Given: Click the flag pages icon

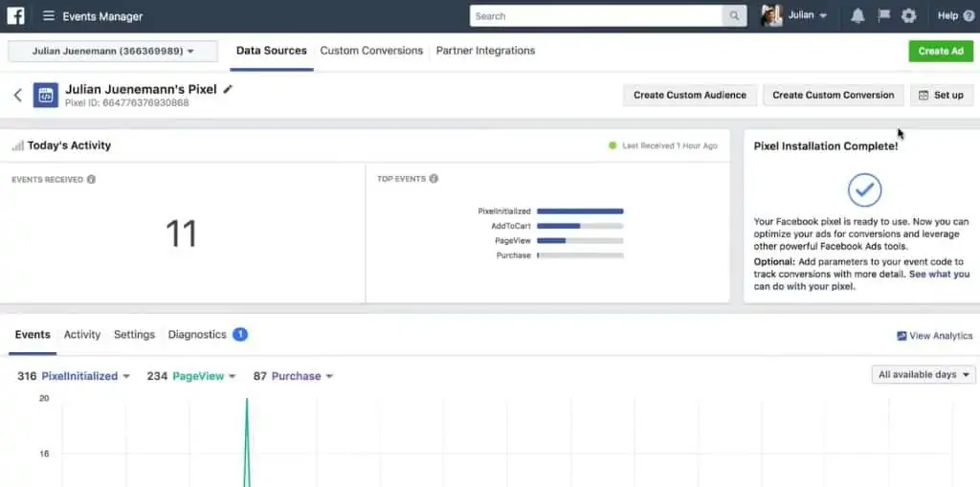Looking at the screenshot, I should (x=883, y=15).
